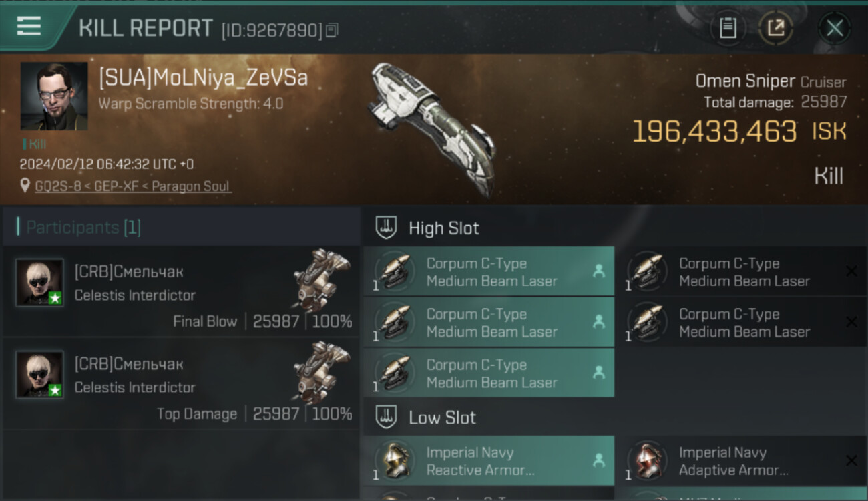
Task: Share the kill report externally
Action: click(x=776, y=28)
